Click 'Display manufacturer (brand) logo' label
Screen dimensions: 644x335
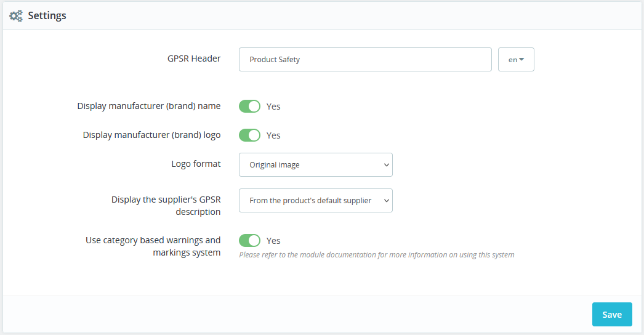pos(152,135)
